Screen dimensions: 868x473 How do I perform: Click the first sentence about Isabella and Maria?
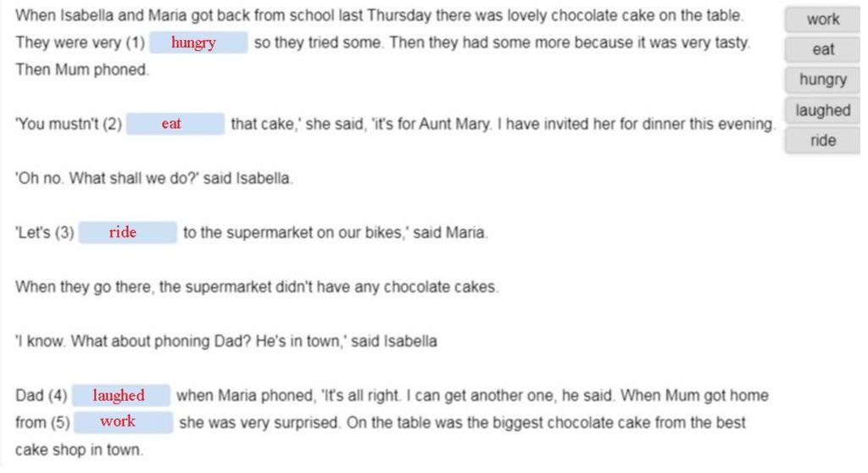[x=379, y=15]
